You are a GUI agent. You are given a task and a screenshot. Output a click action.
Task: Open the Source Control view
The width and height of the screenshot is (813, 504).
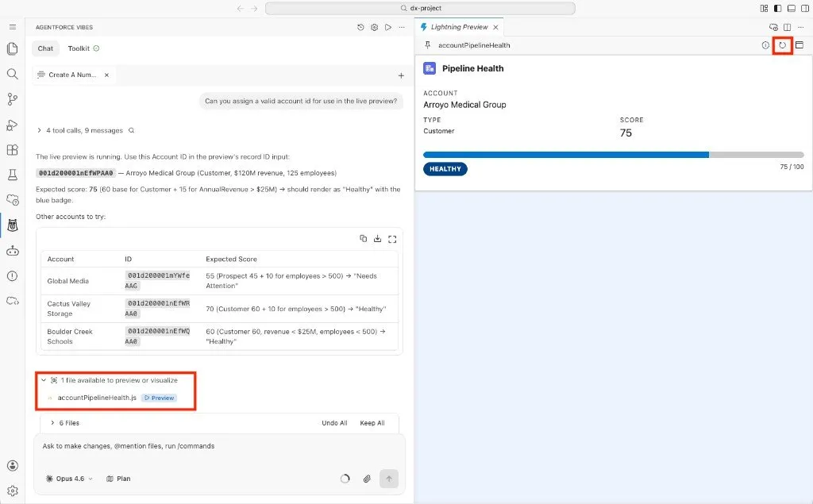(13, 99)
